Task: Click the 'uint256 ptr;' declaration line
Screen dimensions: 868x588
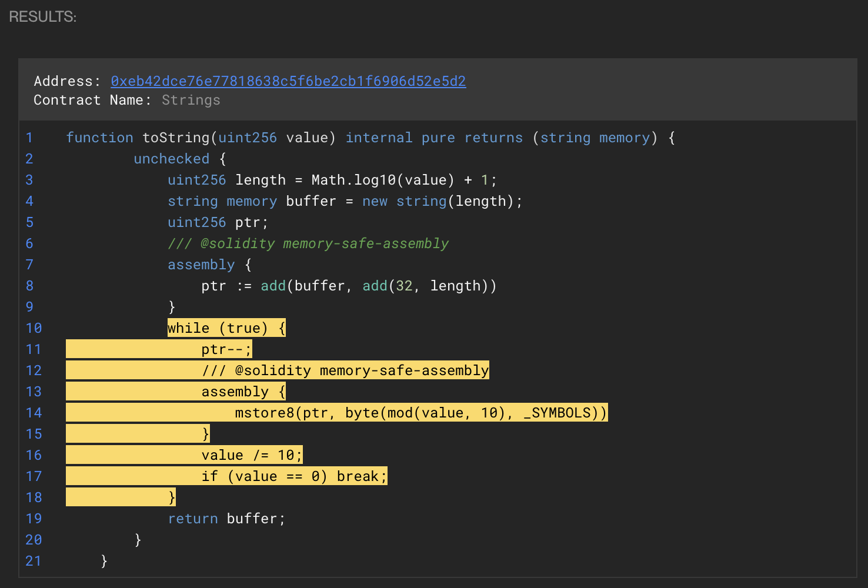Action: coord(218,223)
